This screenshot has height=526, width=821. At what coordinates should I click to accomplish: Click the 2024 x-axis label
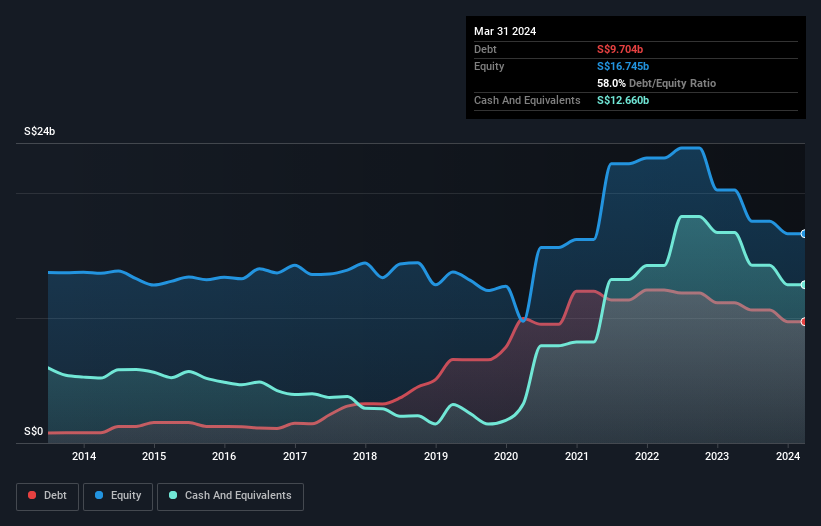click(x=788, y=456)
